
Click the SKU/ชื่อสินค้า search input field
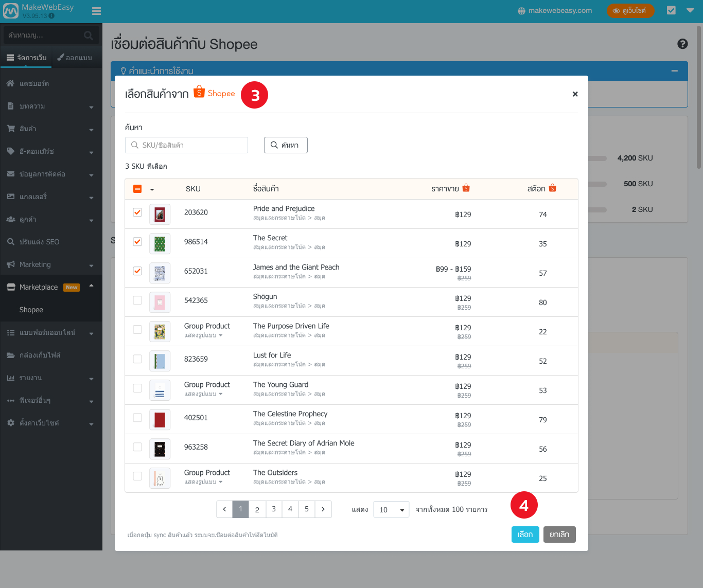coord(186,145)
